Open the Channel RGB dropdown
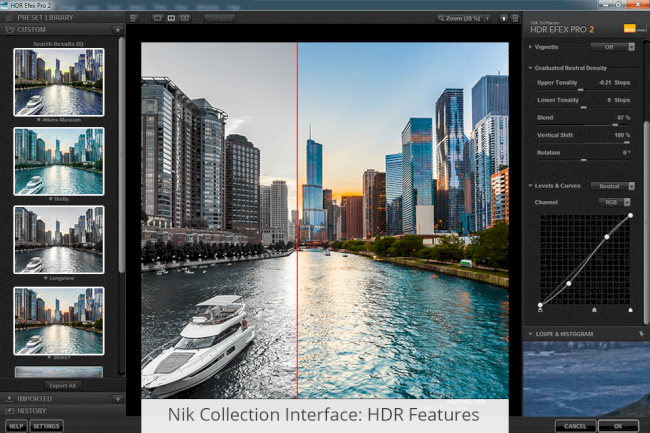This screenshot has width=650, height=433. (x=614, y=202)
